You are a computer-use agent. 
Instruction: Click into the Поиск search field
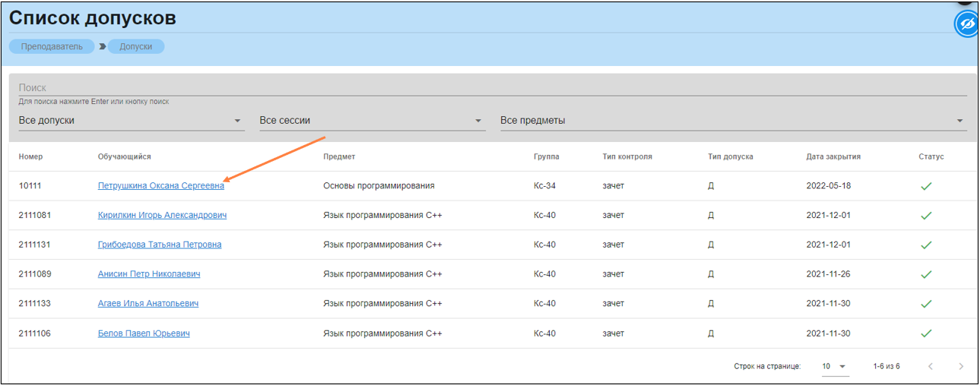[492, 88]
